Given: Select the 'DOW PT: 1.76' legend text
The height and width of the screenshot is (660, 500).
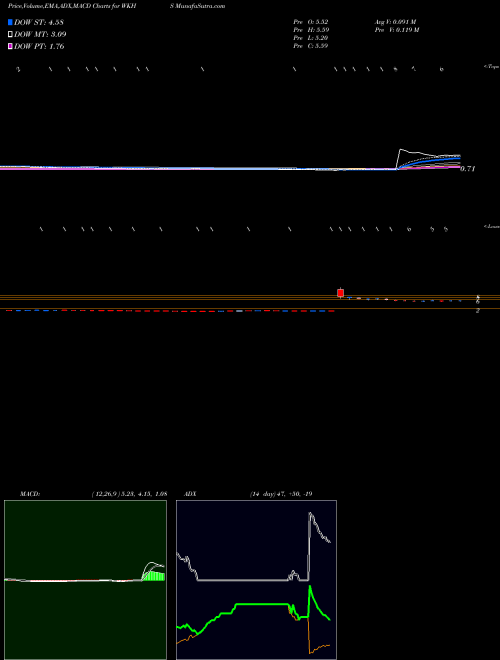Looking at the screenshot, I should coord(39,47).
